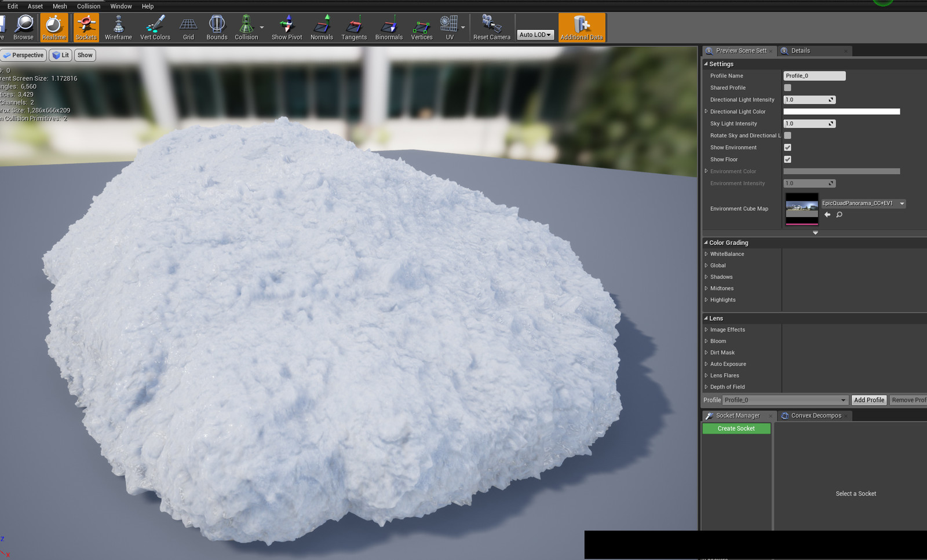Expand the Midtones row
The image size is (927, 560).
point(706,288)
